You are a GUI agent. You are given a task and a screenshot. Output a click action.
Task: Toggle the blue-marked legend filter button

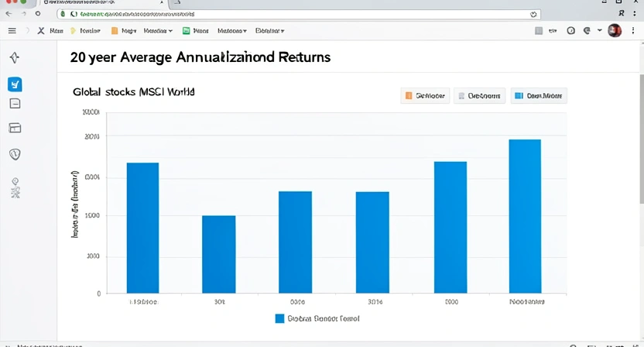tap(539, 96)
